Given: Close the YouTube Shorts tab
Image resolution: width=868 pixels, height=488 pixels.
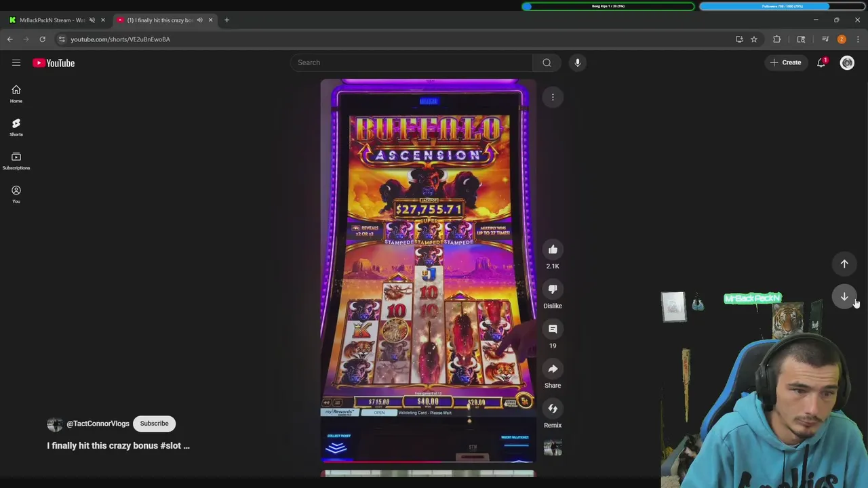Looking at the screenshot, I should [210, 20].
